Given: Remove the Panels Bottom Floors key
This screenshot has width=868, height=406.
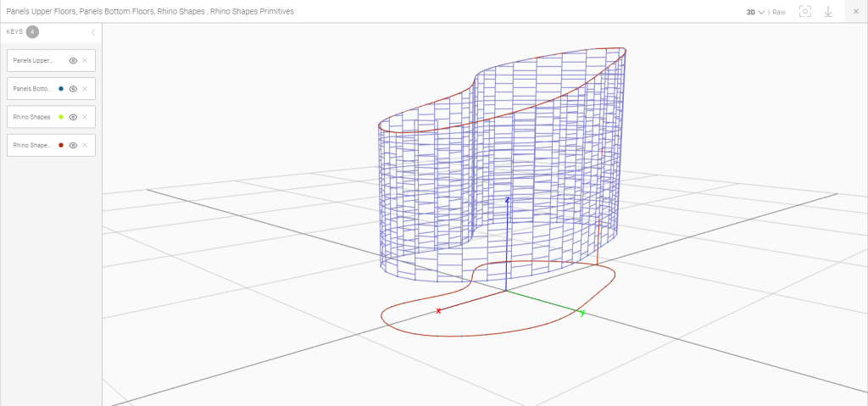Looking at the screenshot, I should coord(85,89).
